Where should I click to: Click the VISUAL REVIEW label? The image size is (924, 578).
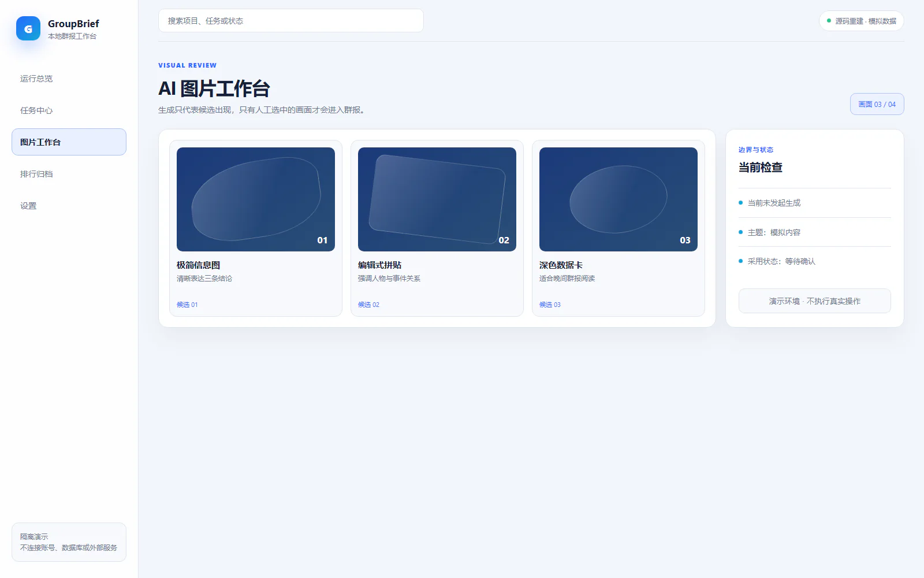[188, 65]
